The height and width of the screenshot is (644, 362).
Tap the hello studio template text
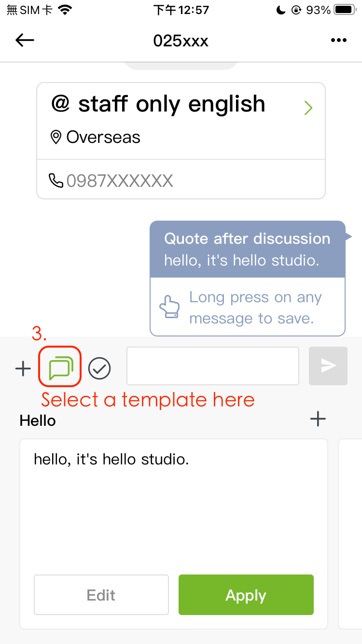pyautogui.click(x=111, y=459)
